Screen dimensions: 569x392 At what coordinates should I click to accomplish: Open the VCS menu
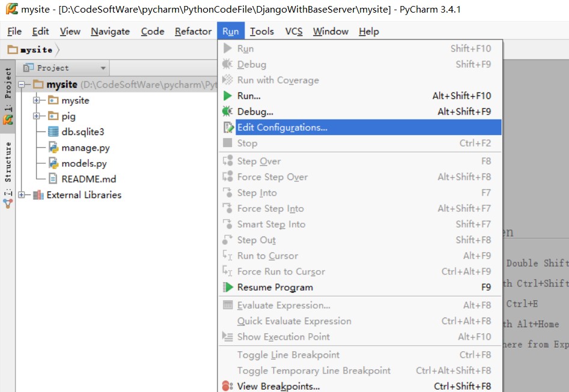coord(294,32)
